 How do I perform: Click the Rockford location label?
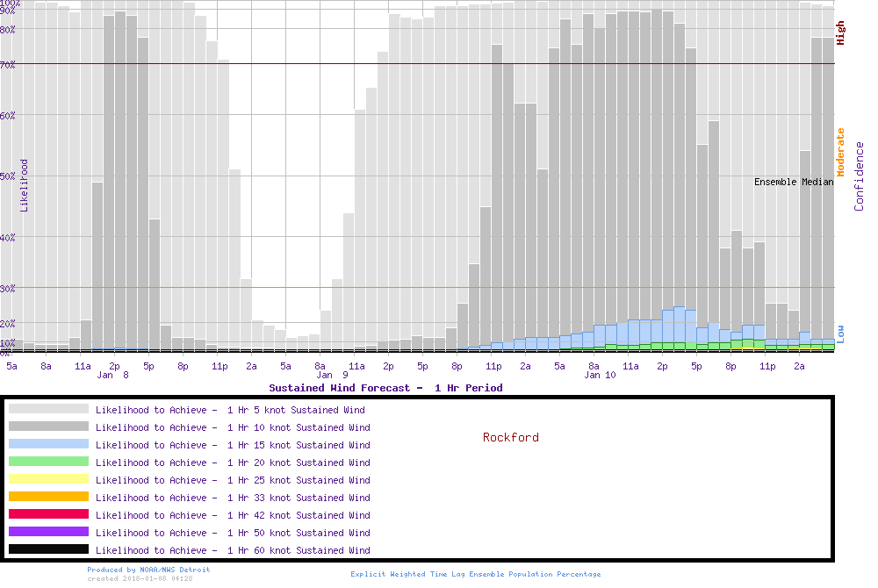[x=510, y=437]
